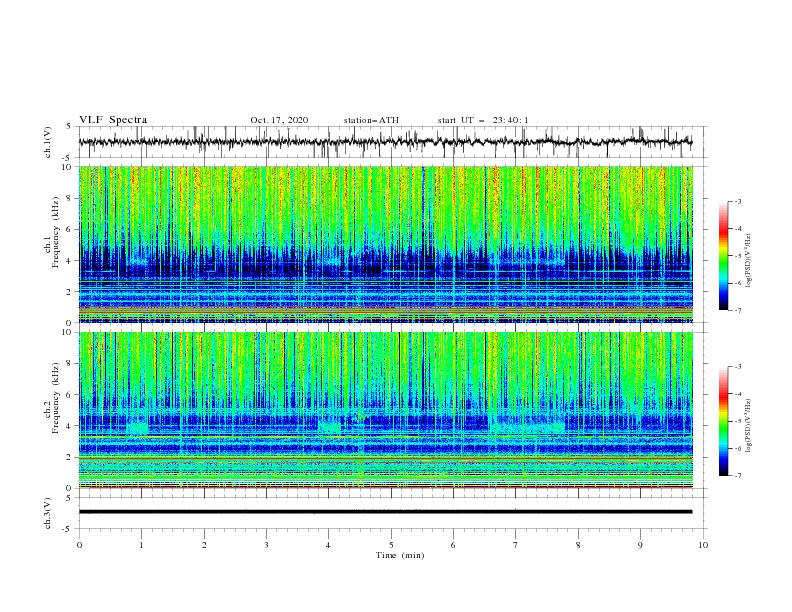Image resolution: width=792 pixels, height=612 pixels.
Task: Click the ch.3 flat voltage trace
Action: [385, 512]
